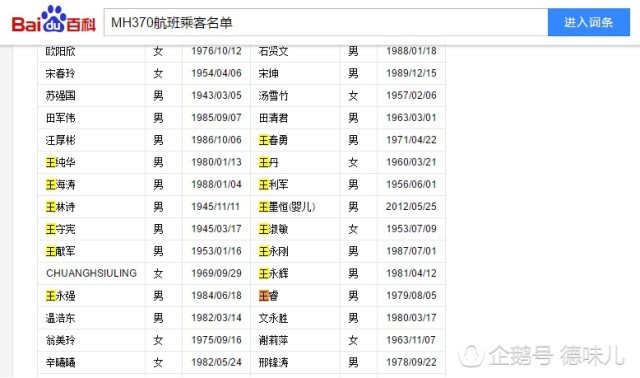Click birth date 1971/04/22
640x378 pixels.
(x=411, y=140)
